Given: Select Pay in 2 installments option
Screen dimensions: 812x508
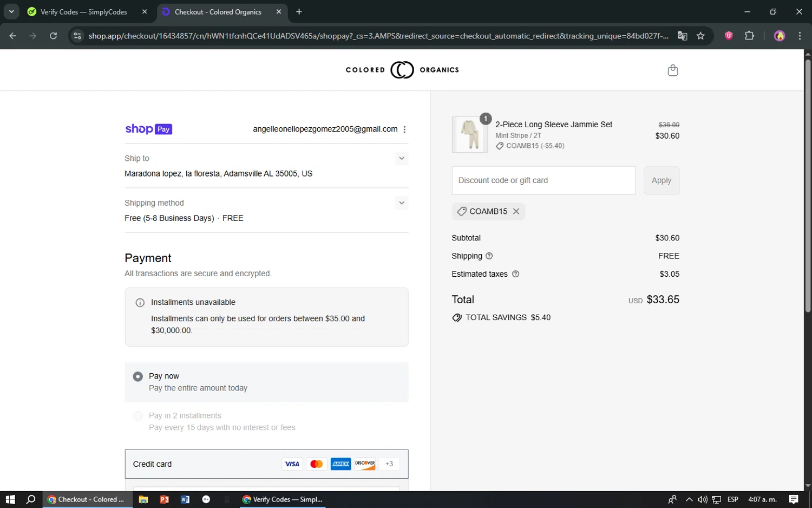Looking at the screenshot, I should click(138, 416).
